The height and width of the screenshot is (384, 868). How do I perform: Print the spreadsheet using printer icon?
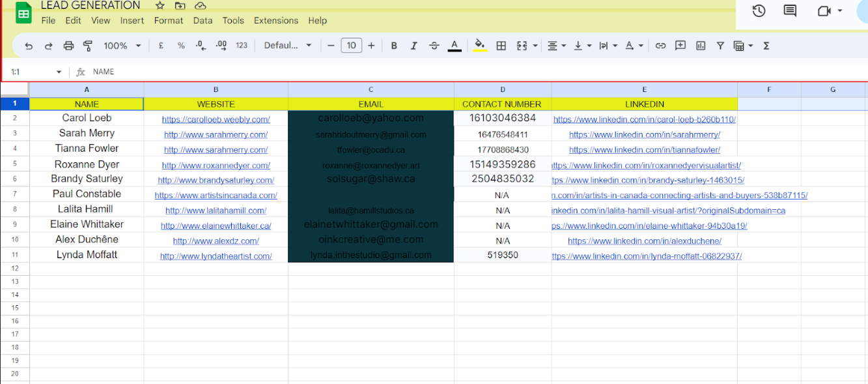[68, 46]
